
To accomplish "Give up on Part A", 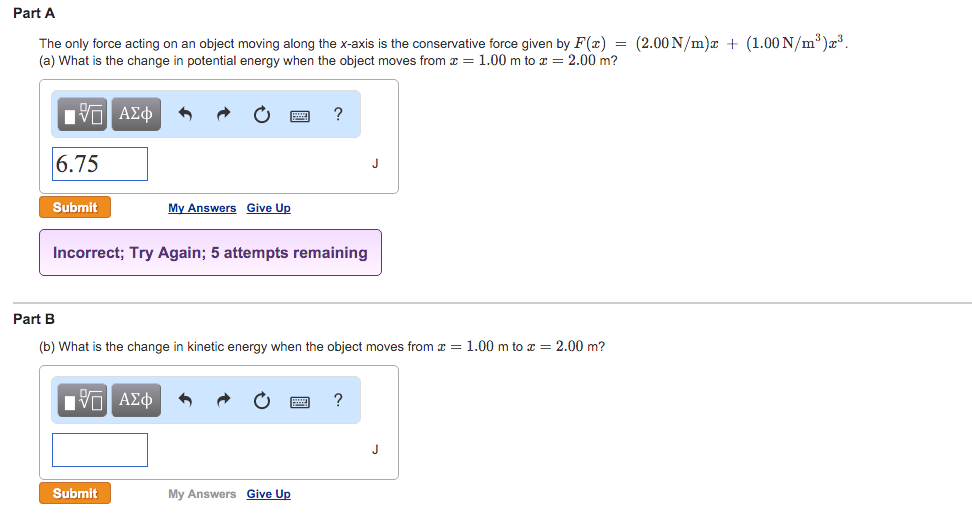I will (x=268, y=208).
